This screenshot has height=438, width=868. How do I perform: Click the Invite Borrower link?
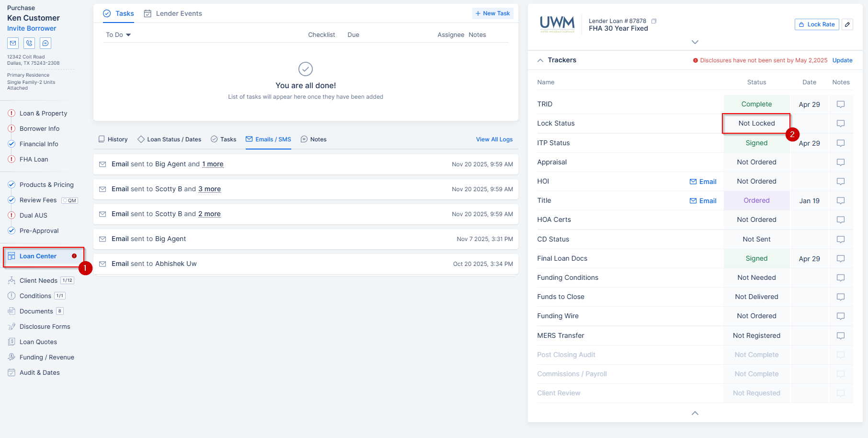31,28
